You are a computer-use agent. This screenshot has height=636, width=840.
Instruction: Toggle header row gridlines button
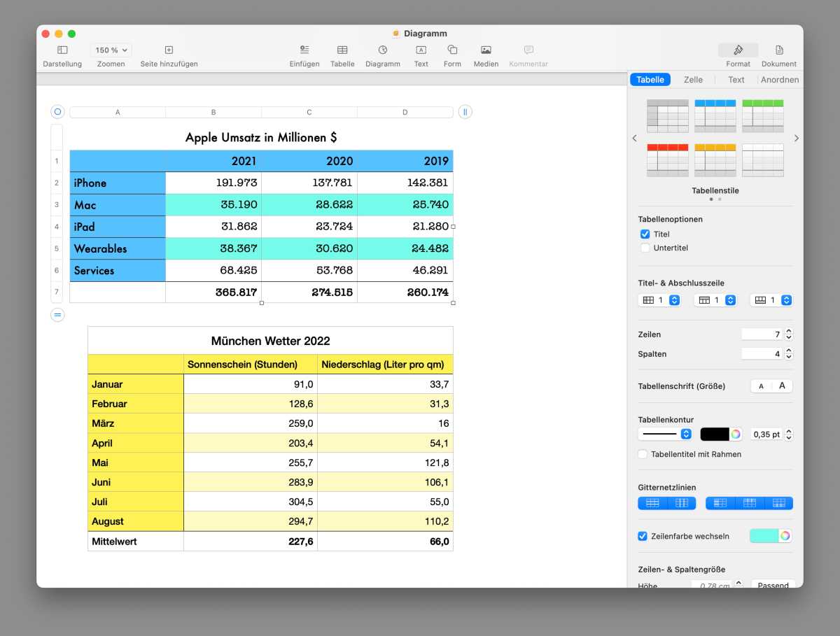[x=749, y=503]
